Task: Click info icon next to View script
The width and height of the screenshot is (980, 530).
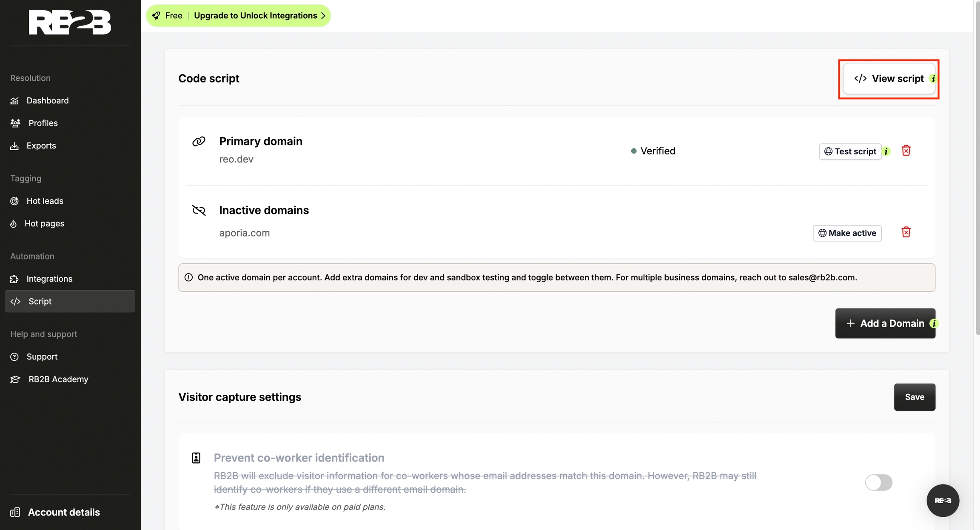Action: pyautogui.click(x=933, y=79)
